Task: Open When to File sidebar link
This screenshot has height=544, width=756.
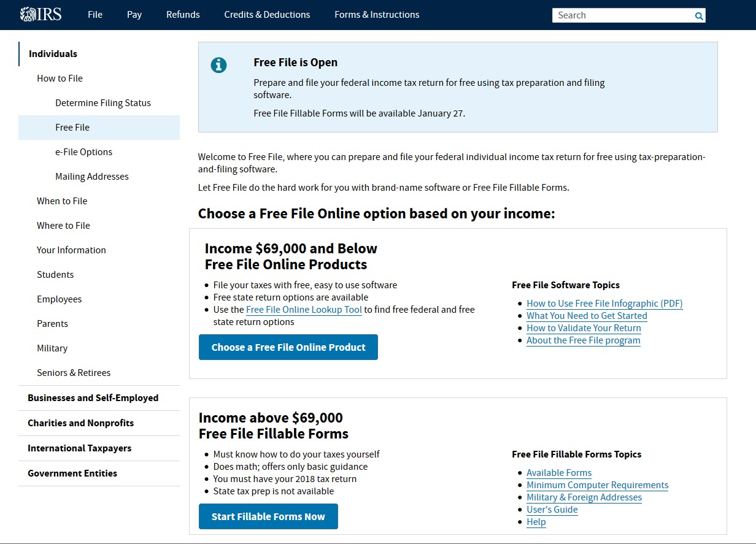Action: point(62,201)
